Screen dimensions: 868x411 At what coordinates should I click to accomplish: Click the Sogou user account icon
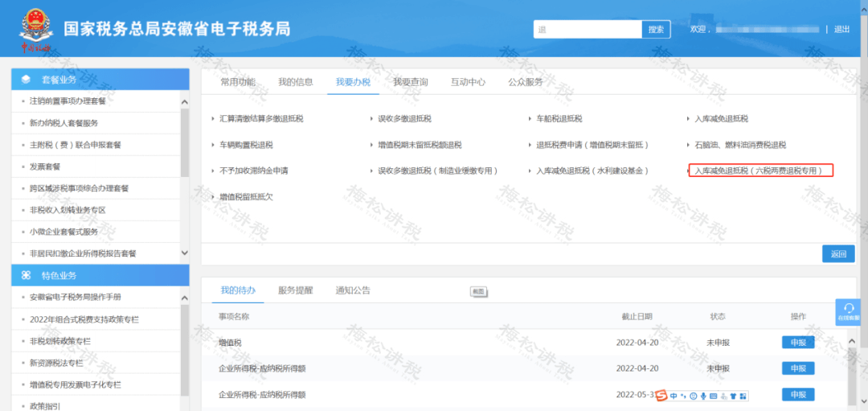coord(723,396)
